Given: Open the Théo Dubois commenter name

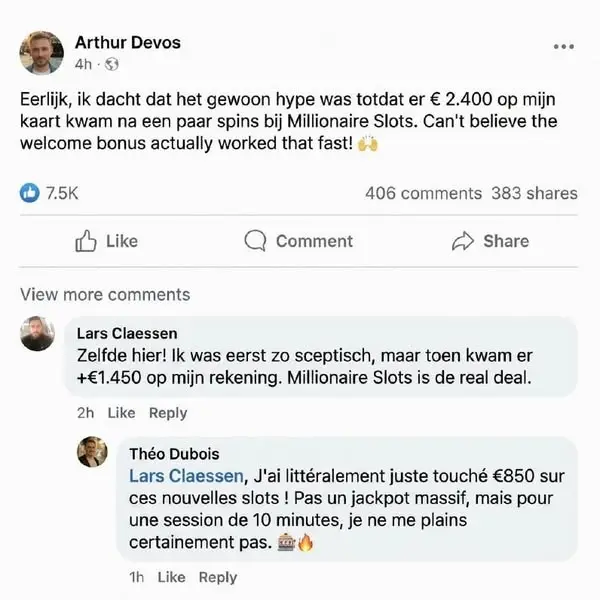Looking at the screenshot, I should 174,454.
